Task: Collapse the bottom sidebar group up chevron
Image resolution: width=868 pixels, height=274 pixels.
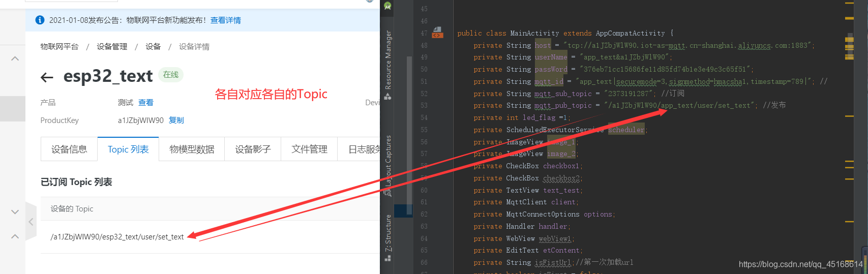Action: pyautogui.click(x=15, y=236)
